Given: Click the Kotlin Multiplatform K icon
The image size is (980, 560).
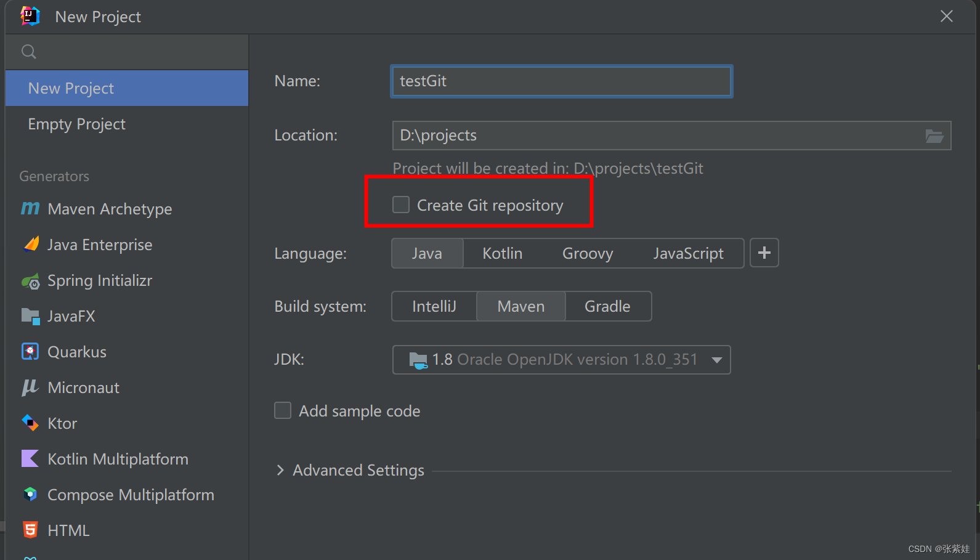Looking at the screenshot, I should [30, 458].
